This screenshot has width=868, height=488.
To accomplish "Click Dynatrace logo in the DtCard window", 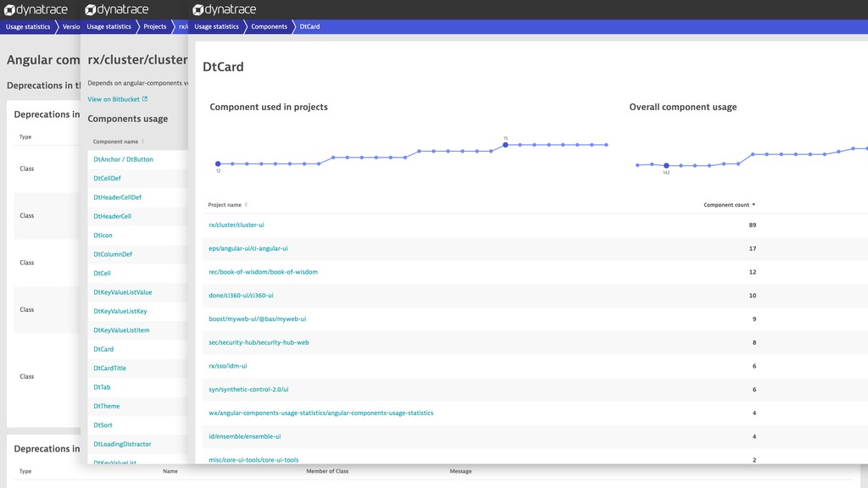I will tap(224, 9).
